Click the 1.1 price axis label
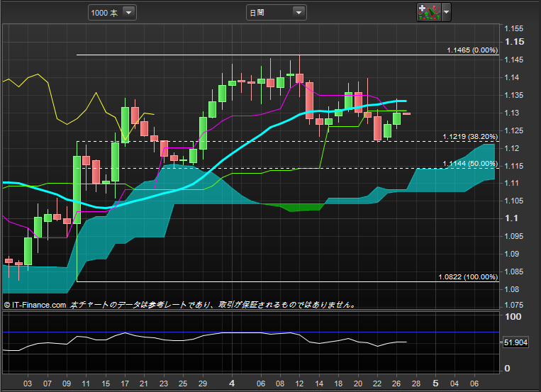541x392 pixels. click(x=511, y=218)
